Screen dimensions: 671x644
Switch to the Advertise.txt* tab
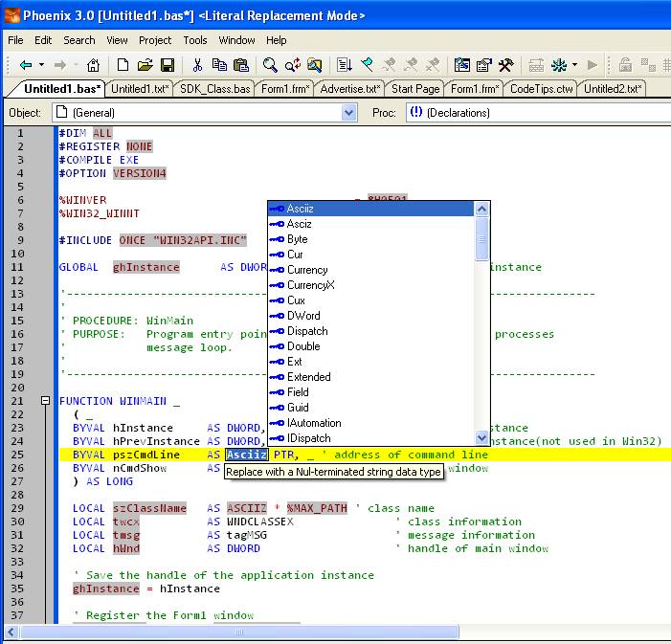point(350,89)
